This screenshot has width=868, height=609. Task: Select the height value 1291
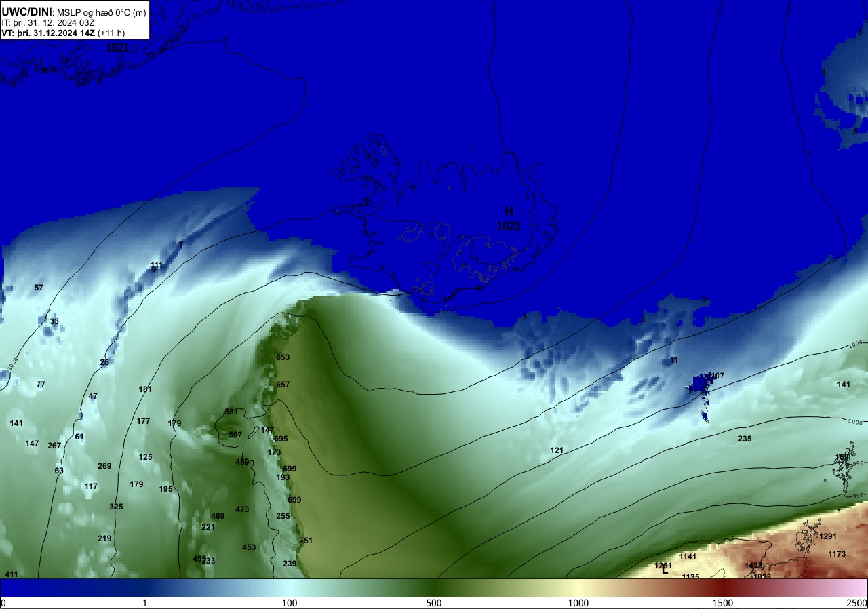coord(829,536)
